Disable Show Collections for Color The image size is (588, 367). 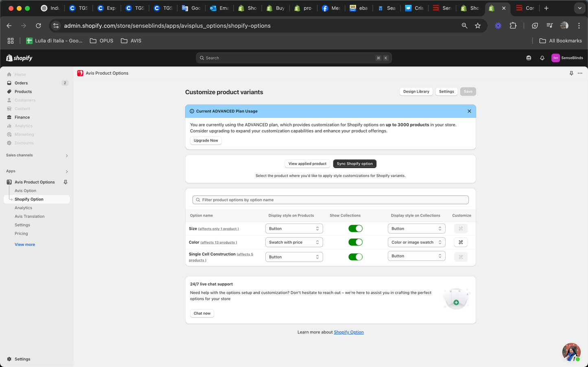pos(355,242)
